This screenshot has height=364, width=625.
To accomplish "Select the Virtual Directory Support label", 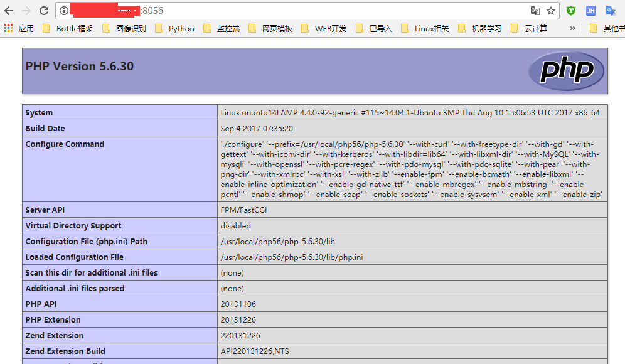I will pyautogui.click(x=73, y=226).
